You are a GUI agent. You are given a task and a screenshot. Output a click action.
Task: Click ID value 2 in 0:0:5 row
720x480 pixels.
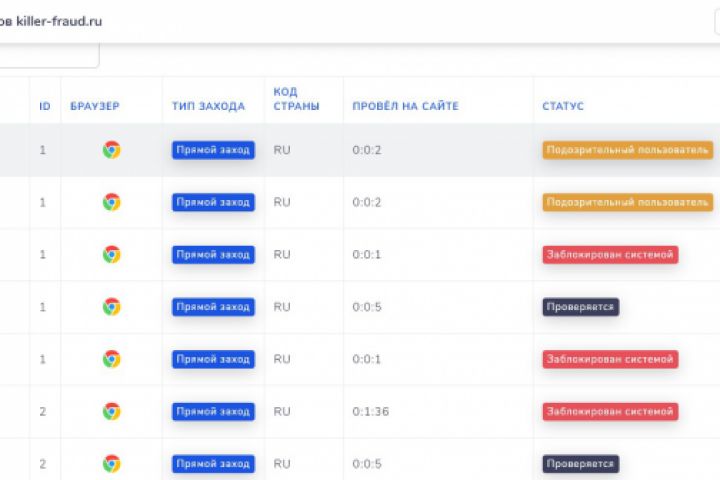(43, 463)
